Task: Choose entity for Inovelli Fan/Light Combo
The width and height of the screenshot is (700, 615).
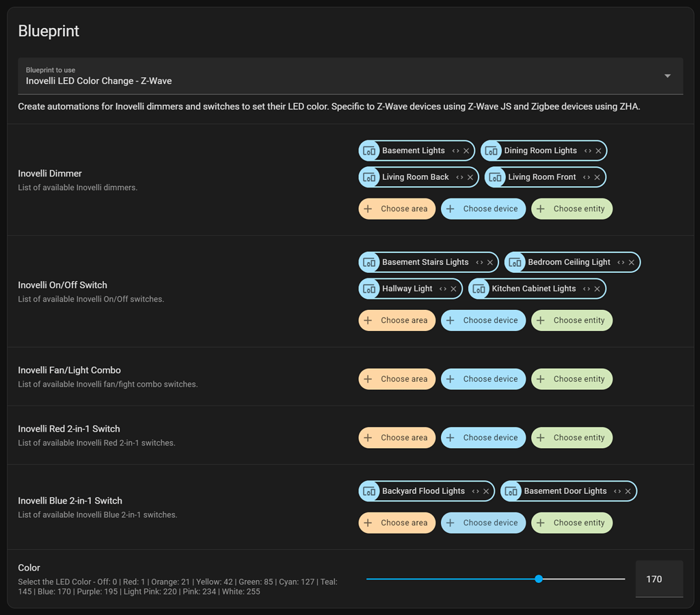Action: click(571, 380)
